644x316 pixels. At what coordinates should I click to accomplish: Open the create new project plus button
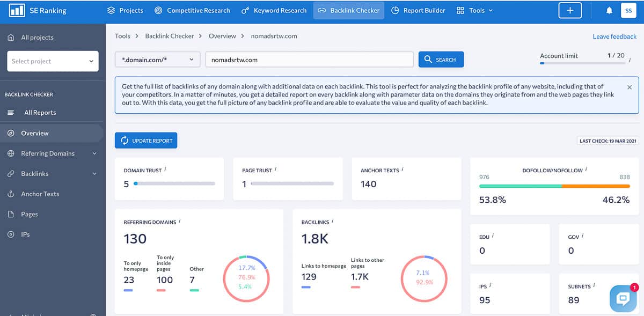(570, 10)
